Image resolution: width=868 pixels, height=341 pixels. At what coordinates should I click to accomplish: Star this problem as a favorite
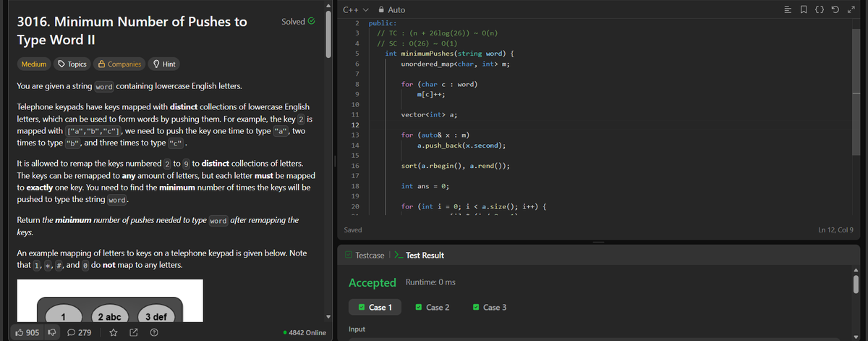click(x=114, y=332)
